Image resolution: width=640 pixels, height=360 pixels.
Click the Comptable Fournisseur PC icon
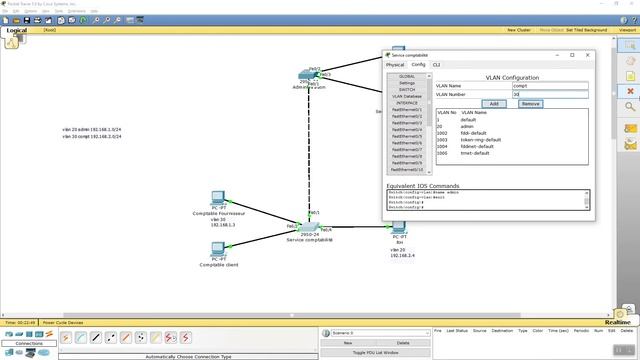pos(218,198)
